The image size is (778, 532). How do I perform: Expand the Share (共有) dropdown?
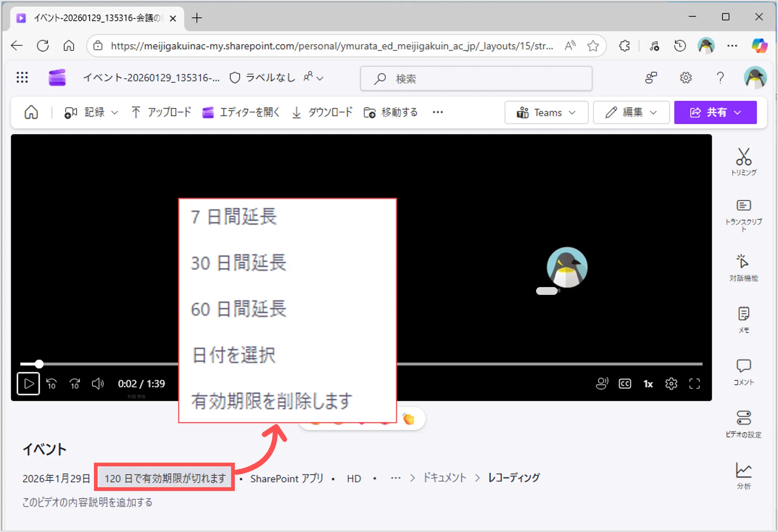click(715, 112)
